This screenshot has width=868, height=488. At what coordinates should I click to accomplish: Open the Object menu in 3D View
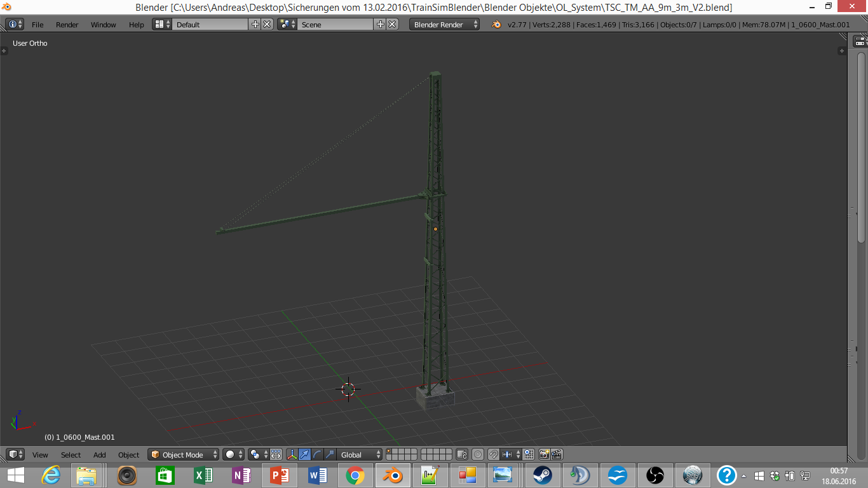[x=129, y=455]
